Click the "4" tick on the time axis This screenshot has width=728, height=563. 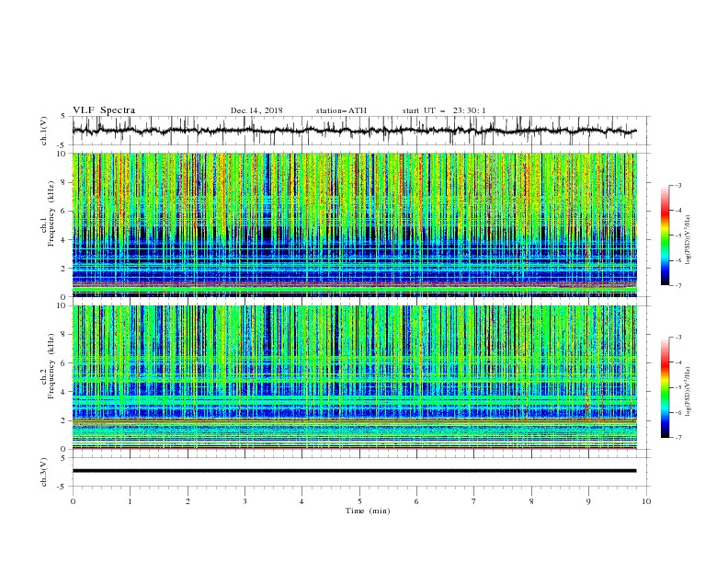click(301, 501)
